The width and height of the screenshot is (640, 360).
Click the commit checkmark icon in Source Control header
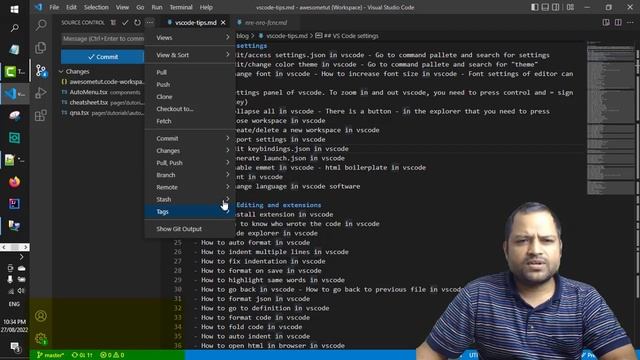(125, 22)
